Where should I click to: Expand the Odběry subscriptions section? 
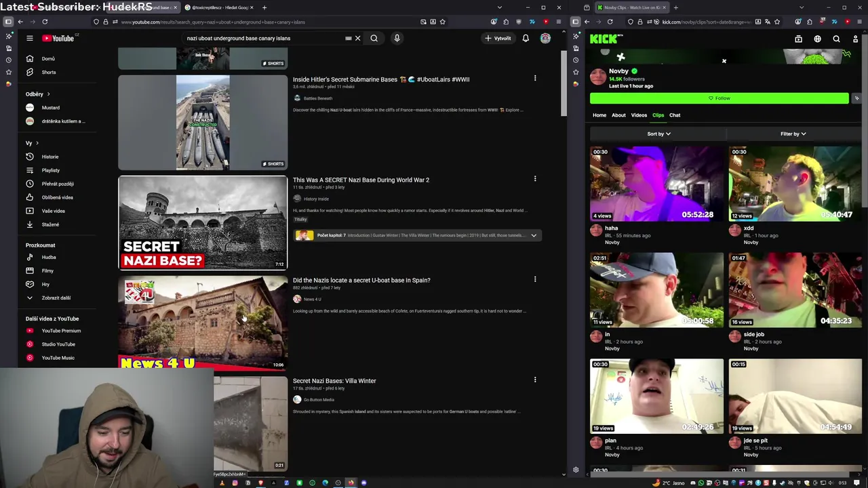coord(38,94)
